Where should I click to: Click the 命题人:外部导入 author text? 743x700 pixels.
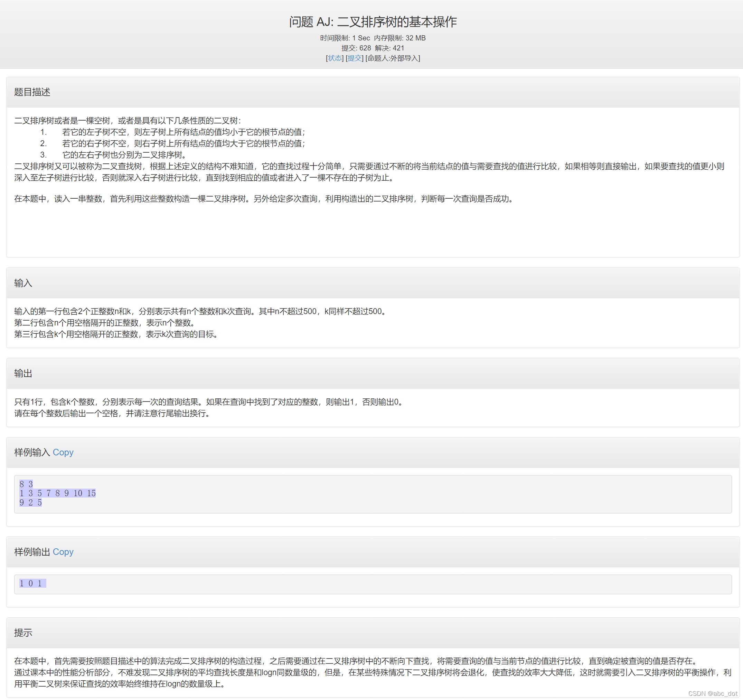[x=393, y=58]
